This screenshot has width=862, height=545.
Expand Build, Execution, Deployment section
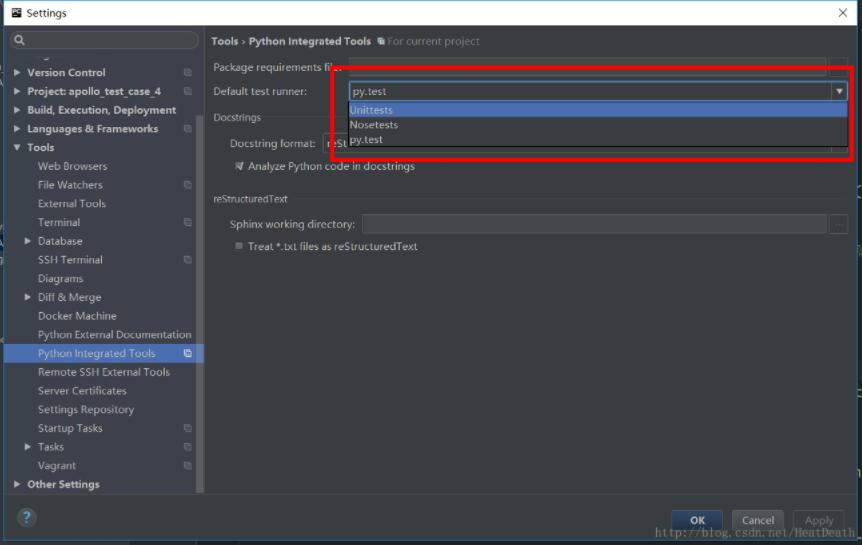tap(17, 109)
